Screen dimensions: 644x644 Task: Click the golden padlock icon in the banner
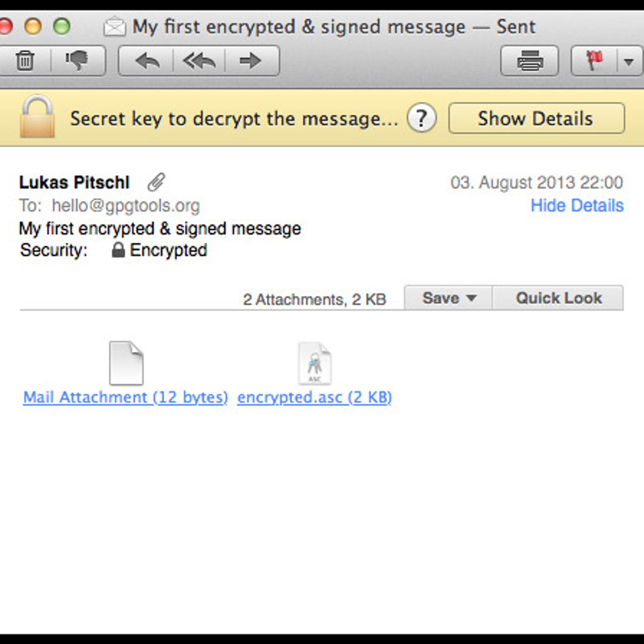37,117
